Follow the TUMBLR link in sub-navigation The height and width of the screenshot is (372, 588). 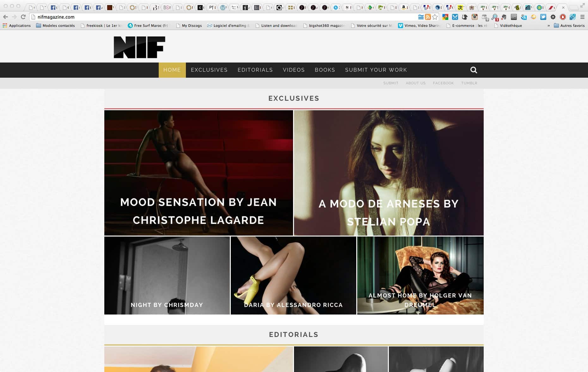(469, 83)
